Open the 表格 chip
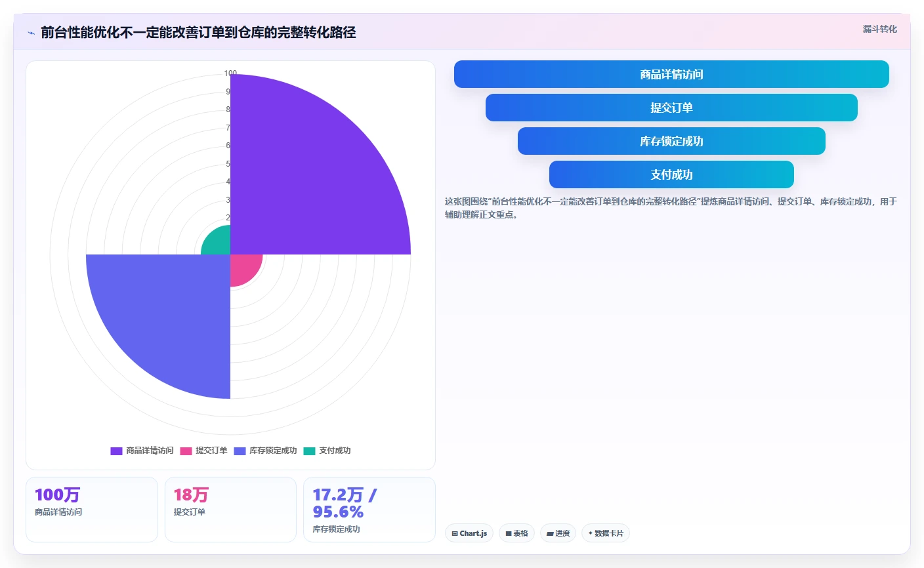 coord(517,533)
